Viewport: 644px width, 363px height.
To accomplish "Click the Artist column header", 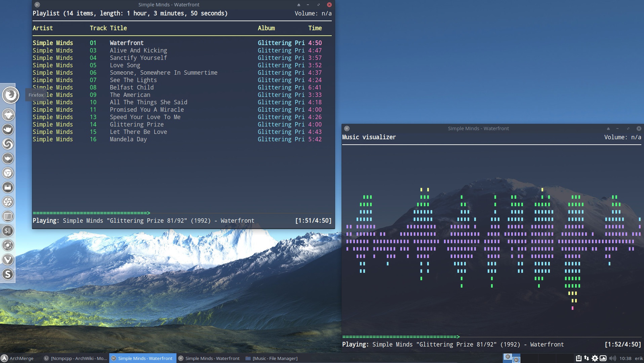I will [43, 28].
